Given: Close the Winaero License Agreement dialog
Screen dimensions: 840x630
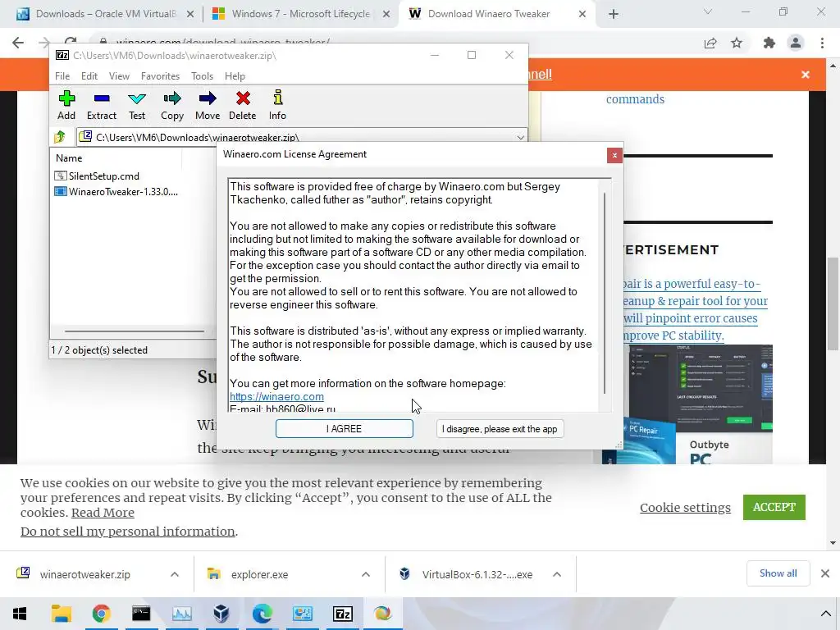Looking at the screenshot, I should (614, 155).
